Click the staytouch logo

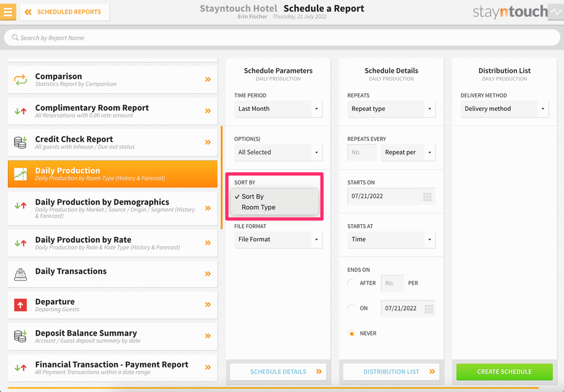point(510,12)
